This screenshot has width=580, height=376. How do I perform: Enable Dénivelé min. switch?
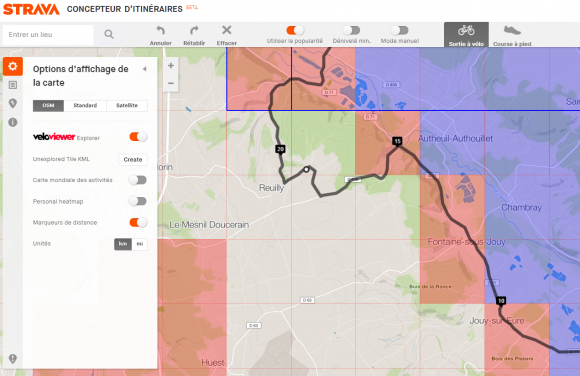(x=351, y=30)
